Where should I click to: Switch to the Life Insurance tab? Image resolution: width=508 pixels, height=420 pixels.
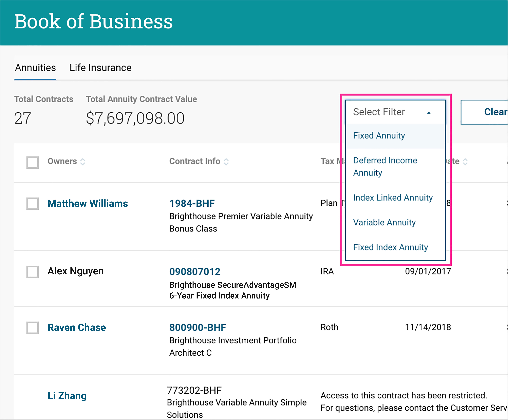pos(100,68)
